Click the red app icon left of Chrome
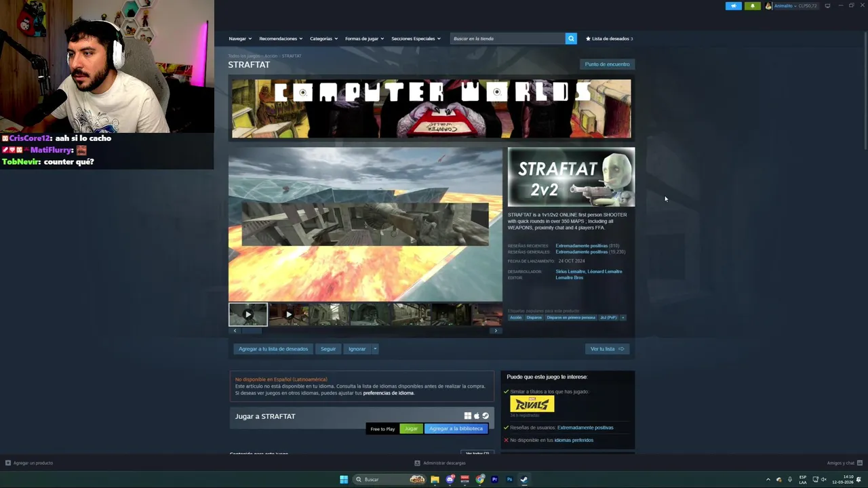 [465, 479]
